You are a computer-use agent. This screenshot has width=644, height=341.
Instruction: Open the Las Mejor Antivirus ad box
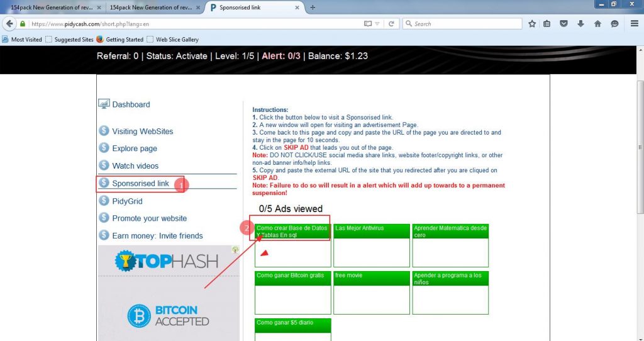click(x=371, y=245)
